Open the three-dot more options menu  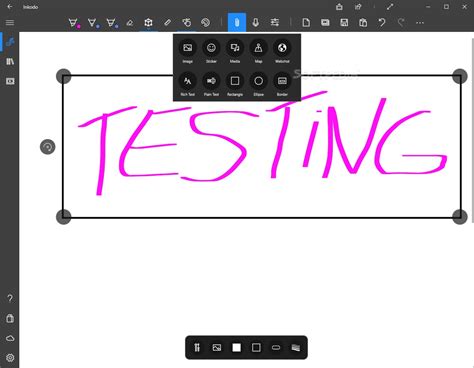(x=420, y=23)
